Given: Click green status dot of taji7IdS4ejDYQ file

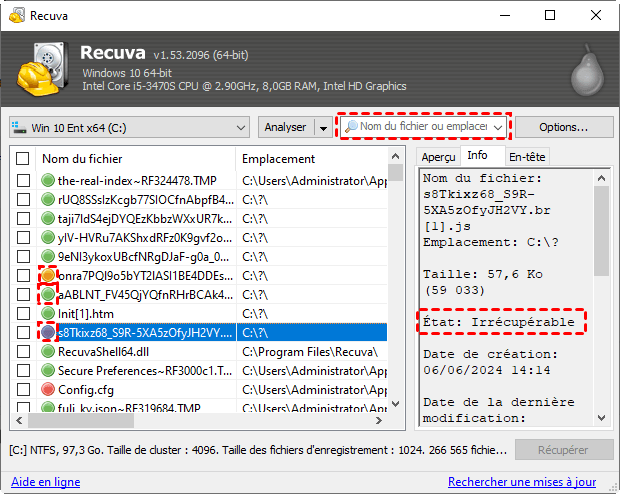Looking at the screenshot, I should [x=48, y=218].
